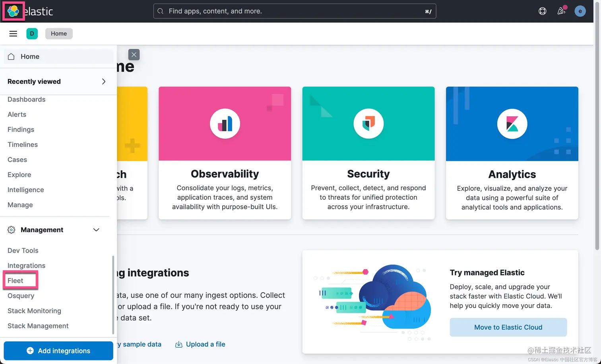Select Home in the sidebar
The image size is (601, 364).
click(x=58, y=56)
